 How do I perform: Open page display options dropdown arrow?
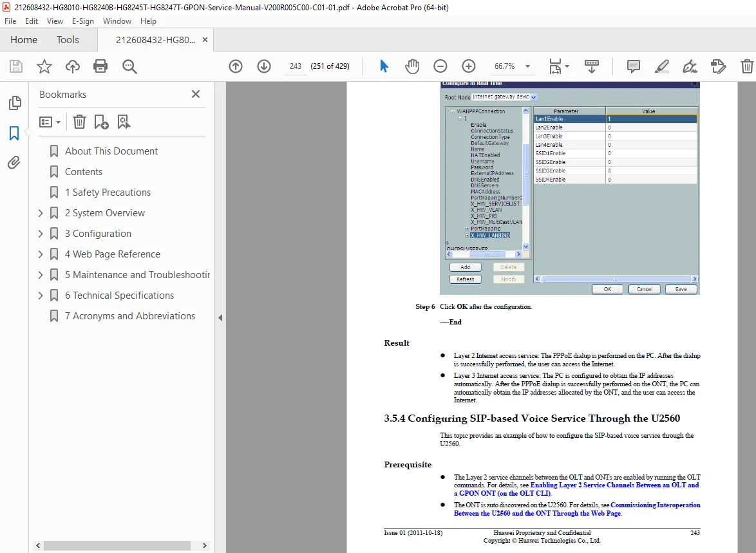click(567, 66)
